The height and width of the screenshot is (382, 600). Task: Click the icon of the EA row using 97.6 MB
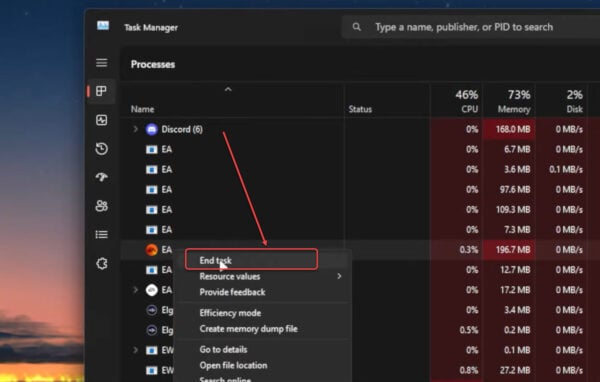point(152,189)
